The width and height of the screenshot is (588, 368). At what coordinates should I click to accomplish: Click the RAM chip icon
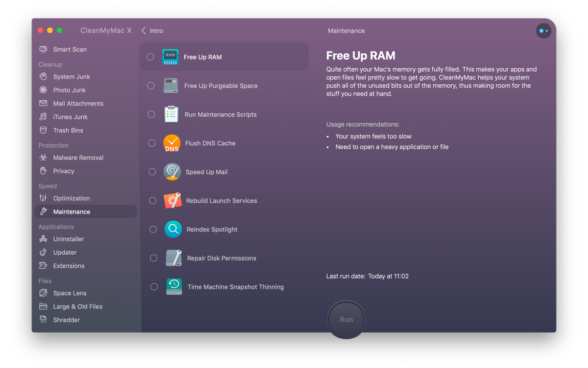pos(170,57)
